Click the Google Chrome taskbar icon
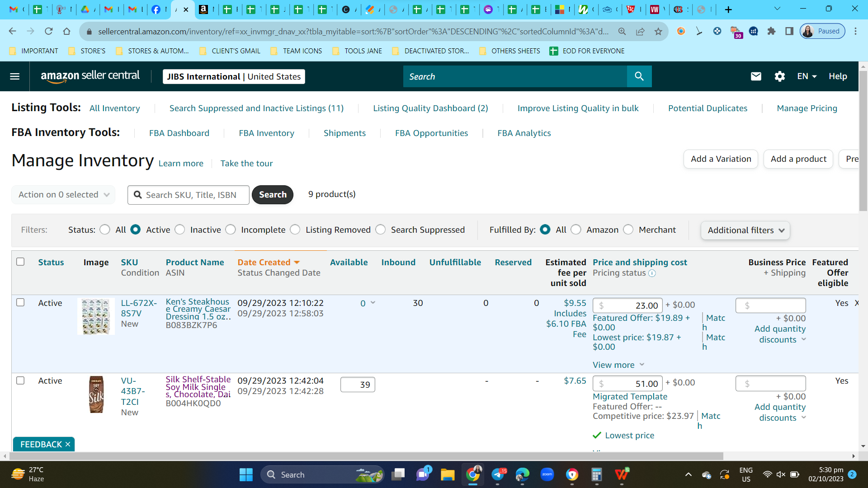The image size is (868, 488). coord(473,474)
